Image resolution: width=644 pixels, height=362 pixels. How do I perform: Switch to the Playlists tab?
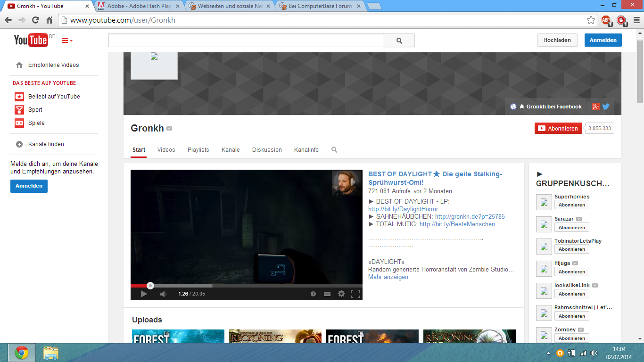pos(198,150)
